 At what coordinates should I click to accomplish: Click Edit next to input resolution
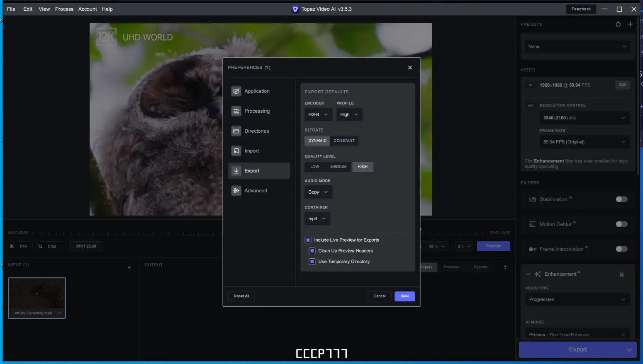[623, 85]
